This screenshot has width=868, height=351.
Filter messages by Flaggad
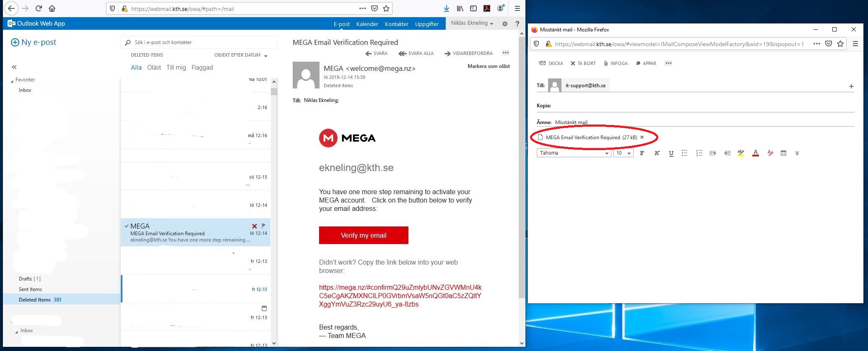[202, 68]
